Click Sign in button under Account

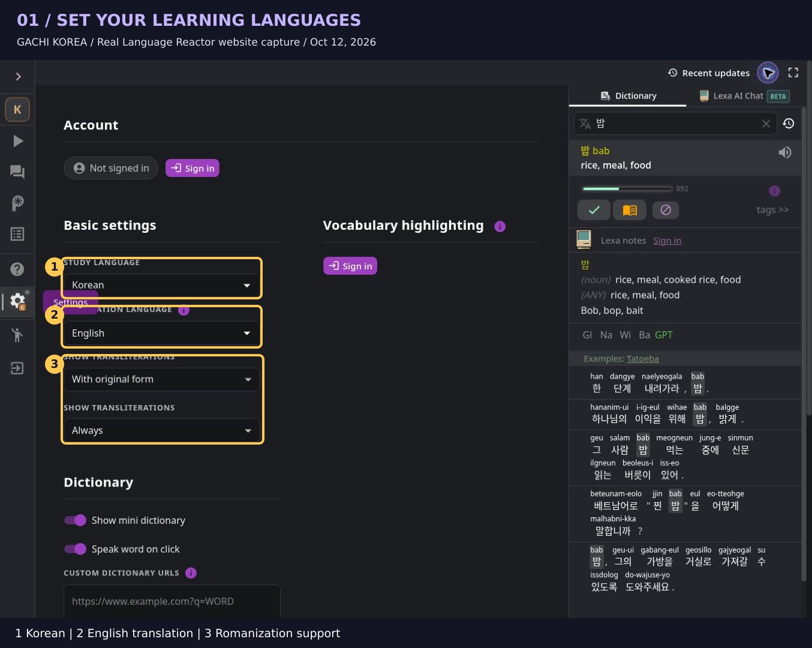(x=193, y=168)
